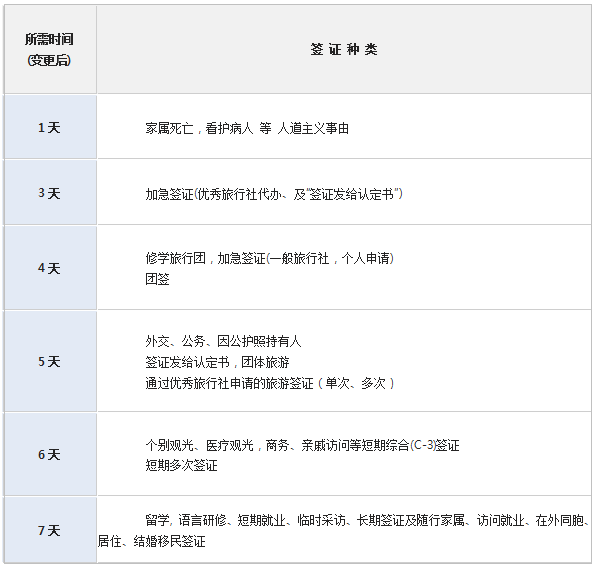Click the 单次、多次 parenthetical text
Viewport: 595px width, 567px height.
point(356,383)
